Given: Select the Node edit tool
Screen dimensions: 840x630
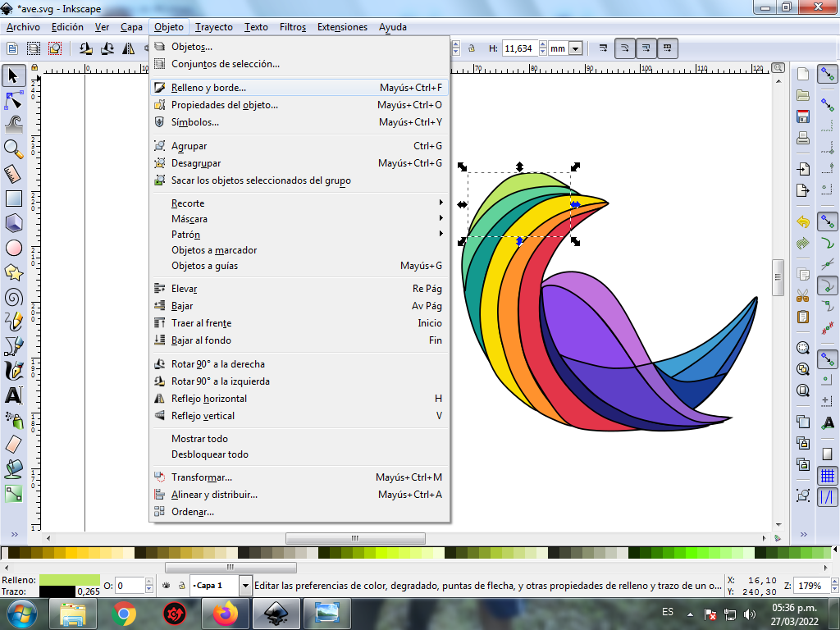Looking at the screenshot, I should point(14,101).
